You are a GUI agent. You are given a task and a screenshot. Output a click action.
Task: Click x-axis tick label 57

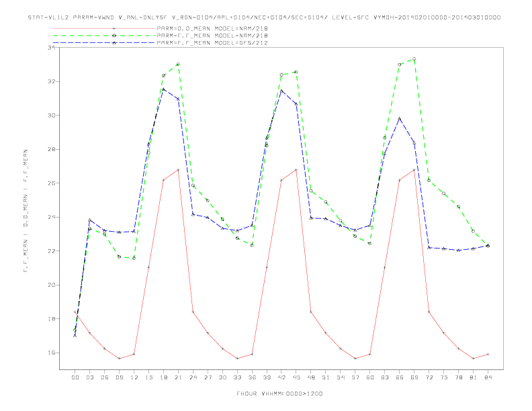pos(355,377)
